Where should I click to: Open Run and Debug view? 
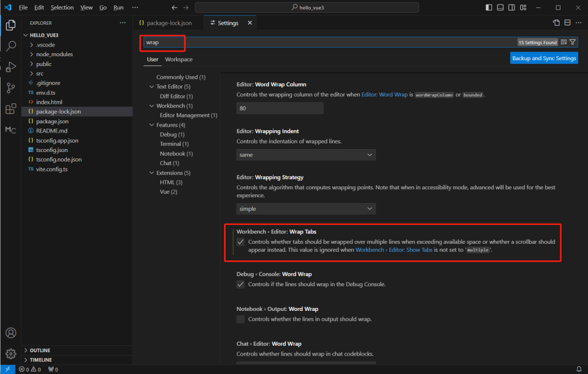tap(11, 67)
